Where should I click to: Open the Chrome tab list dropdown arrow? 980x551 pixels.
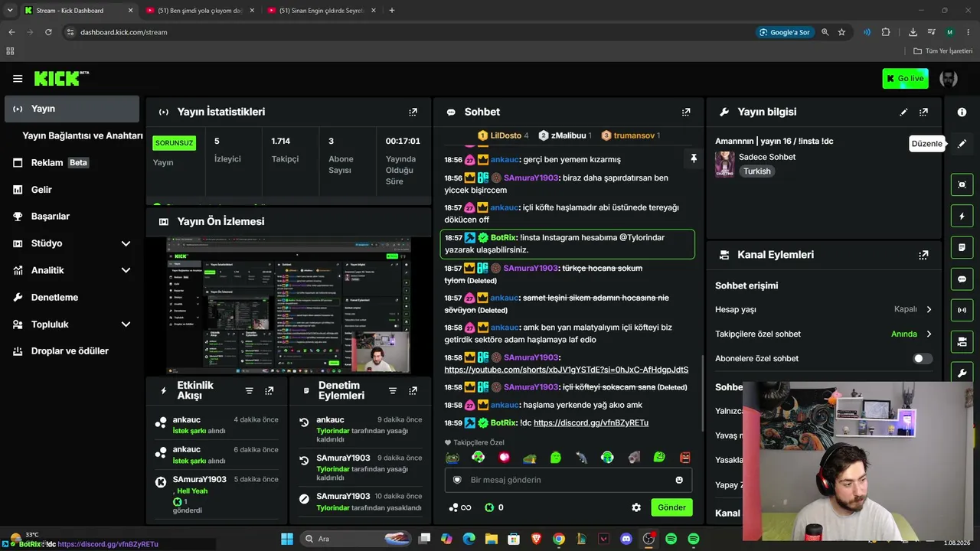pos(10,11)
